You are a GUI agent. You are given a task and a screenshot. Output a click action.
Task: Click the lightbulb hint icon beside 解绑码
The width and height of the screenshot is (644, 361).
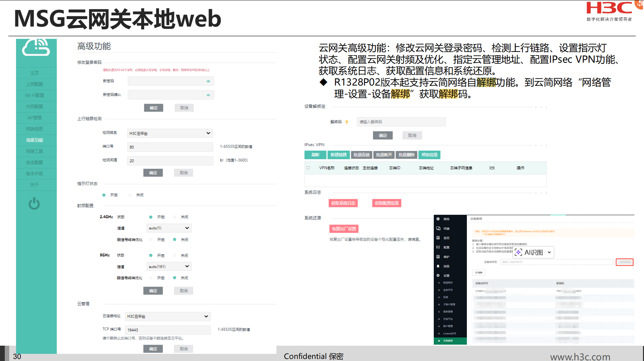347,122
